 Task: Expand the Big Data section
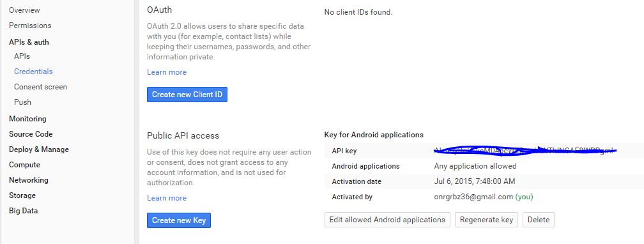[24, 211]
